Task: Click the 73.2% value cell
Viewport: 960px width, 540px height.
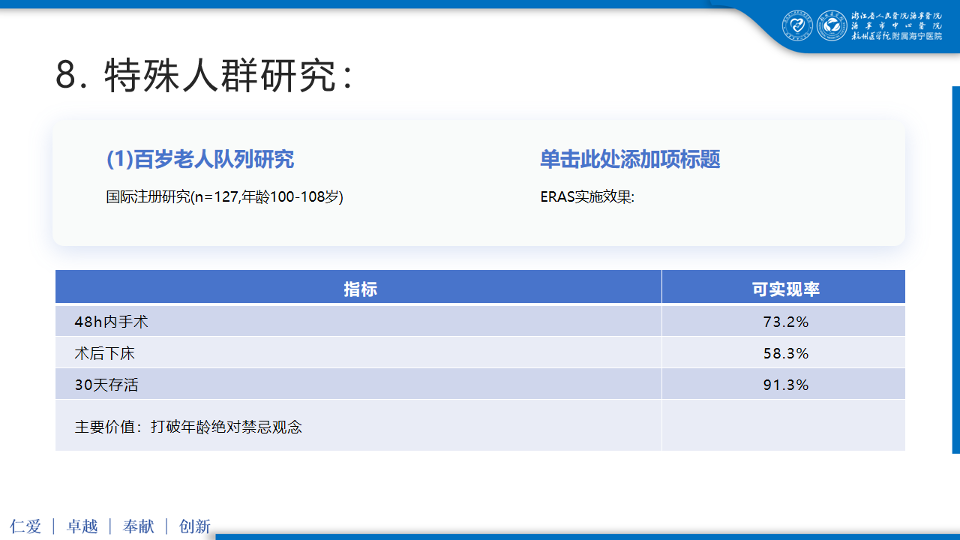Action: (784, 322)
